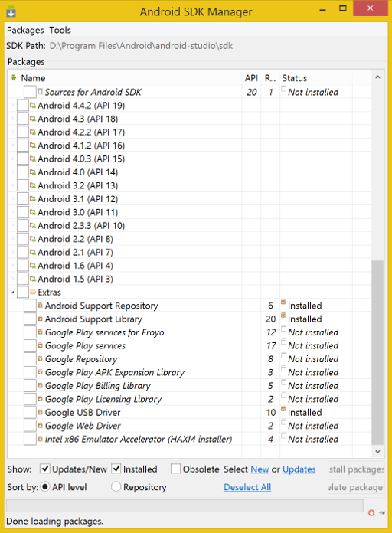Expand the Android 1.6 (API 4) node
392x533 pixels.
point(12,266)
